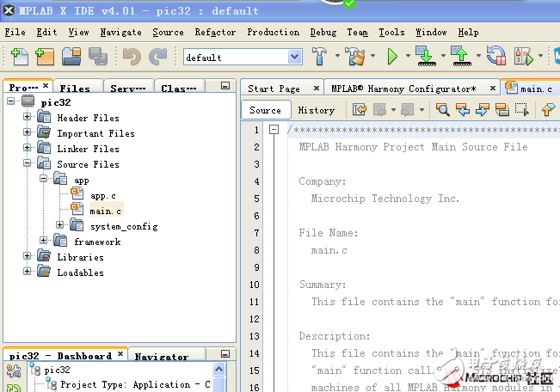Viewport: 560px width, 392px height.
Task: Click the Undo arrow icon
Action: tap(132, 57)
